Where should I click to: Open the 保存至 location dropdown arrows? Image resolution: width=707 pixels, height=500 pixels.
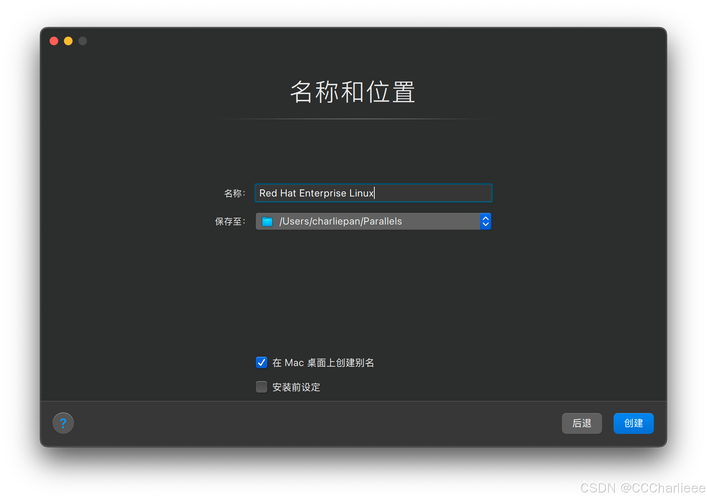[x=485, y=221]
